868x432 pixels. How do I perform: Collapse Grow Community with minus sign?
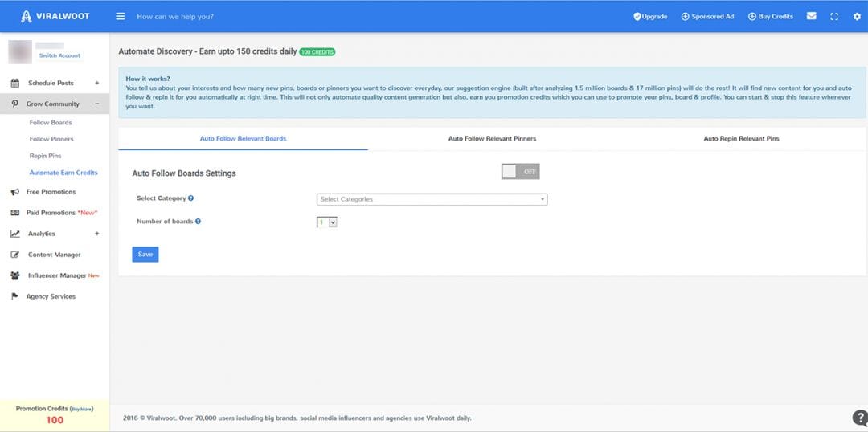click(x=97, y=104)
